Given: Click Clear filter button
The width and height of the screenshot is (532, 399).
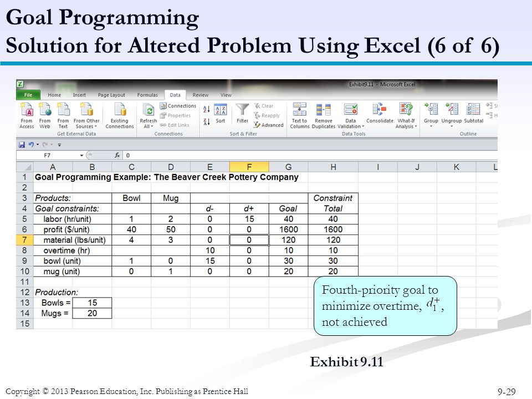Looking at the screenshot, I should click(264, 106).
